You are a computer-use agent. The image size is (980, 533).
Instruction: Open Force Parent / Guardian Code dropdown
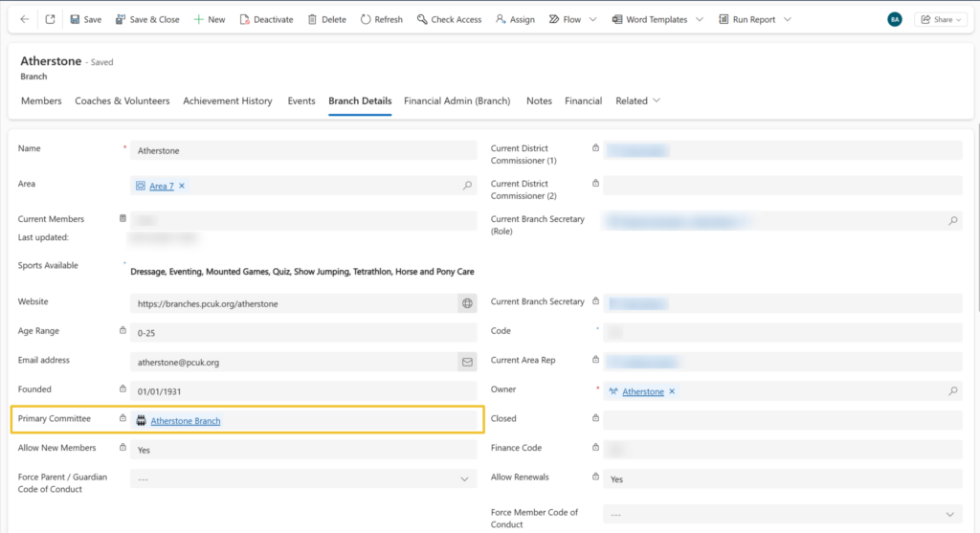465,478
